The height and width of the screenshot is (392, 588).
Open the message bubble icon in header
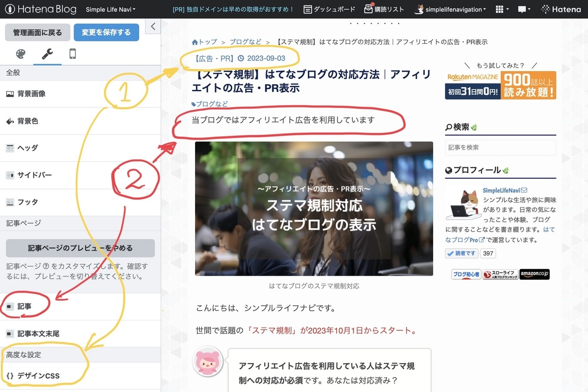[x=523, y=9]
